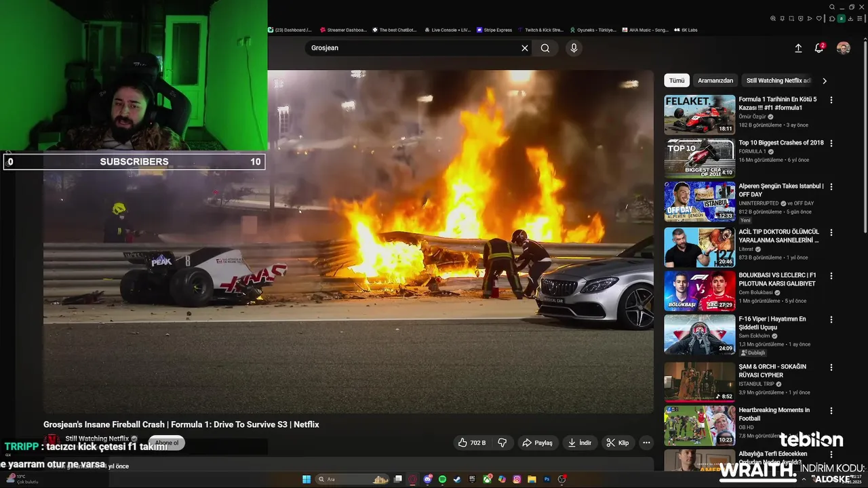Clear the Grosjean search text
The height and width of the screenshot is (488, 868).
pos(524,48)
